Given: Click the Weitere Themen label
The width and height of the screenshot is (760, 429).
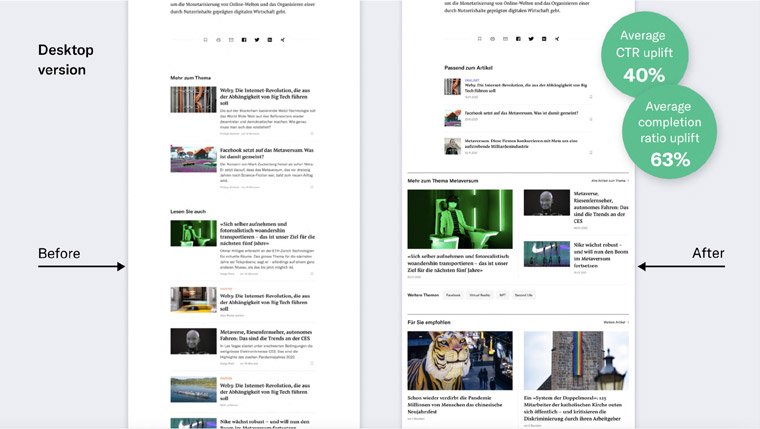Looking at the screenshot, I should click(x=423, y=295).
